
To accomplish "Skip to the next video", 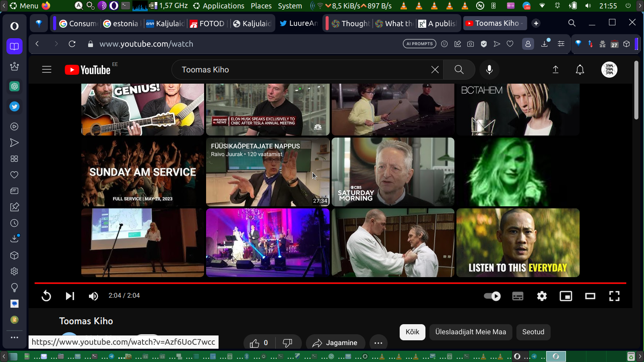I will (70, 296).
